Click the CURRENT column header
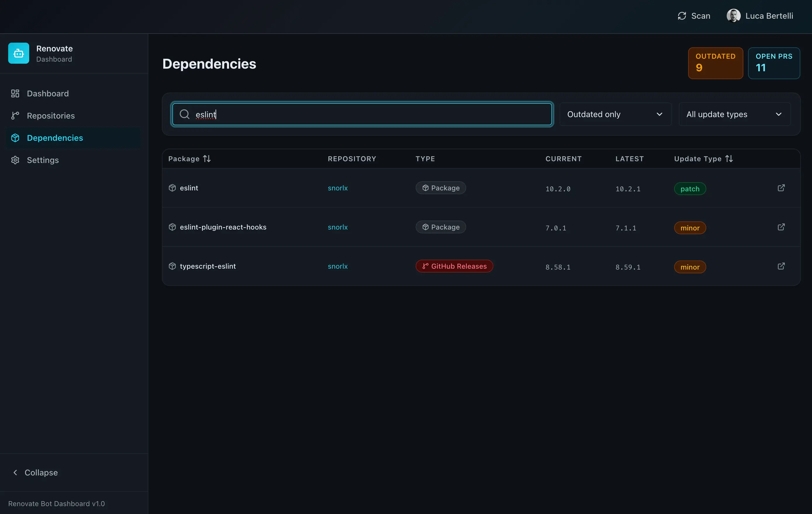Image resolution: width=812 pixels, height=514 pixels. click(x=563, y=159)
